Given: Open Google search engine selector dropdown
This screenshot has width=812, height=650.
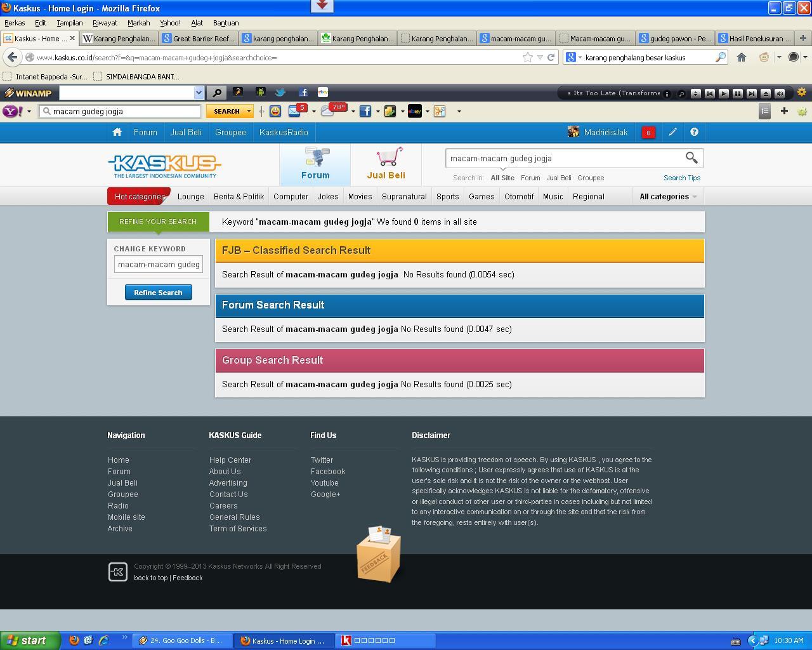Looking at the screenshot, I should pos(573,57).
